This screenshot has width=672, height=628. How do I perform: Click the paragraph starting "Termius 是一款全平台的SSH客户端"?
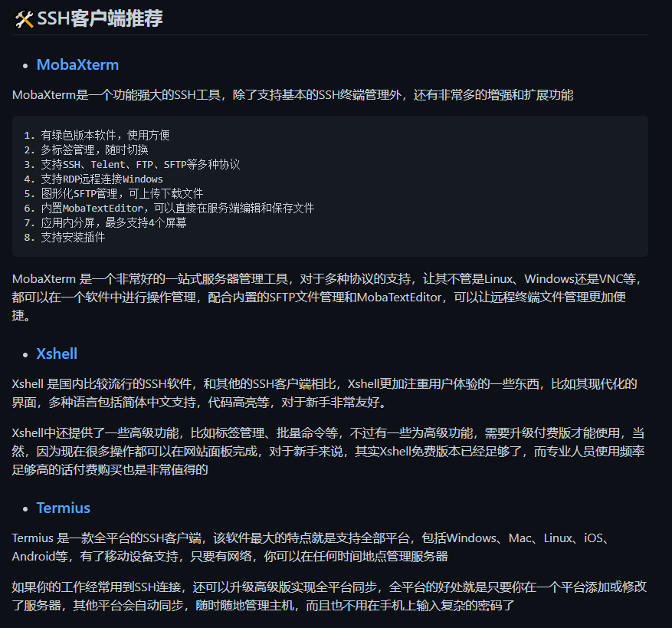click(x=311, y=547)
